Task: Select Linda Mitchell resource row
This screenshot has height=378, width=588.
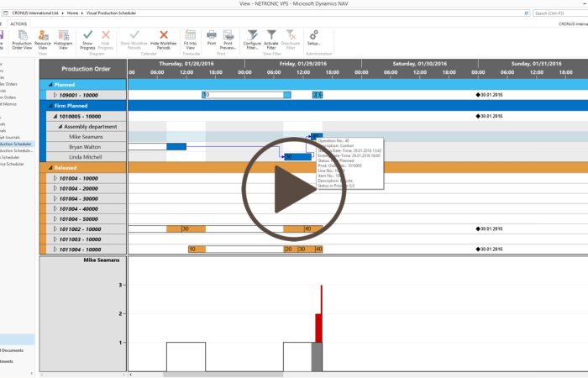Action: click(86, 157)
